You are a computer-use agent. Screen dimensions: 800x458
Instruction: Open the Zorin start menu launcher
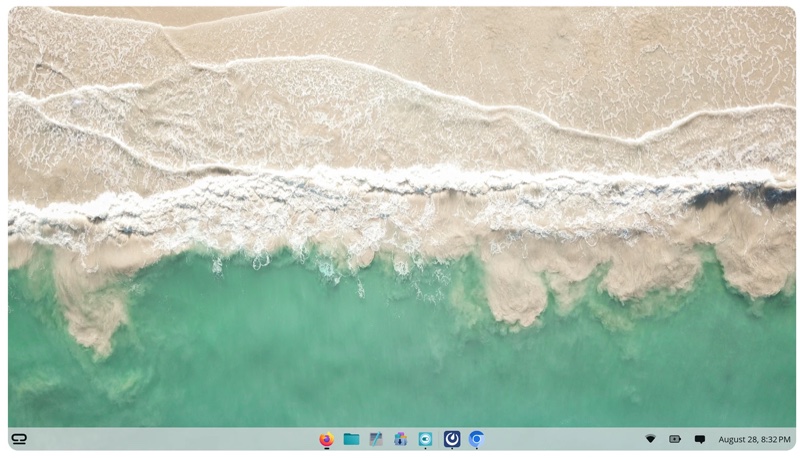pos(19,439)
